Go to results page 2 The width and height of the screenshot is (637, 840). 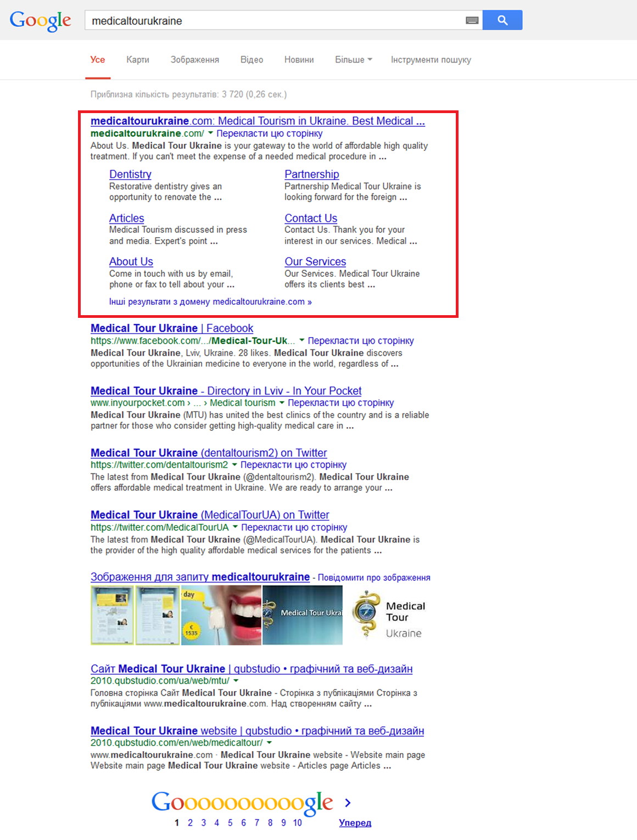click(190, 822)
